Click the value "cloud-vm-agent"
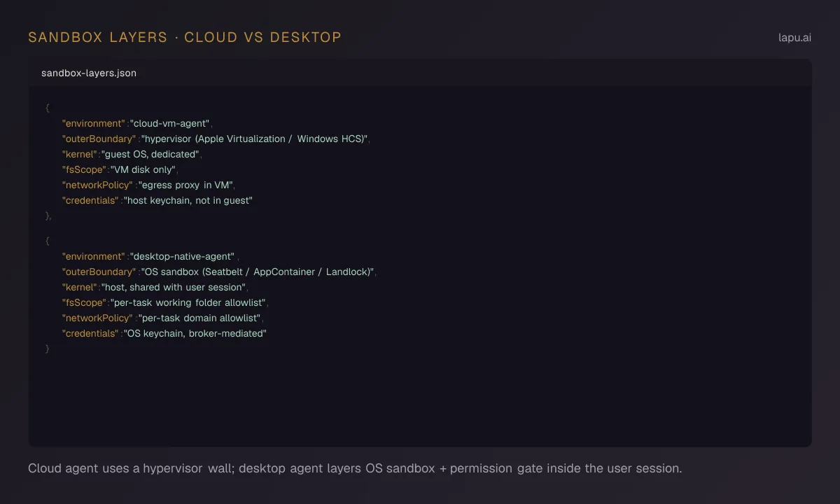Screen dimensions: 840x504 point(170,123)
